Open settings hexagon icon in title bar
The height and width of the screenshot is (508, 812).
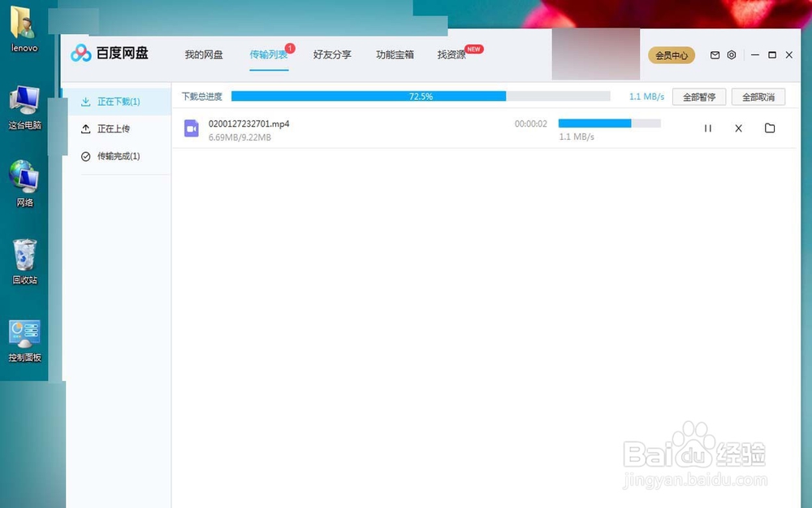(732, 55)
